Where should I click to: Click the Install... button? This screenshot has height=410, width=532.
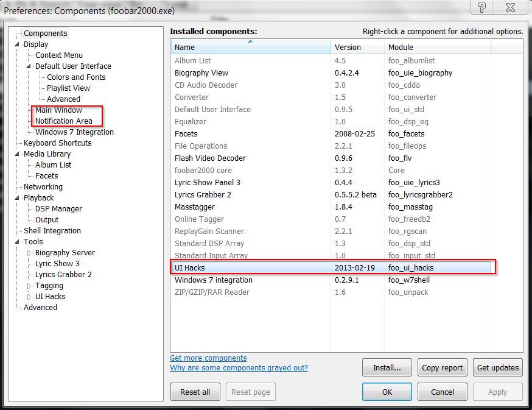(x=387, y=367)
